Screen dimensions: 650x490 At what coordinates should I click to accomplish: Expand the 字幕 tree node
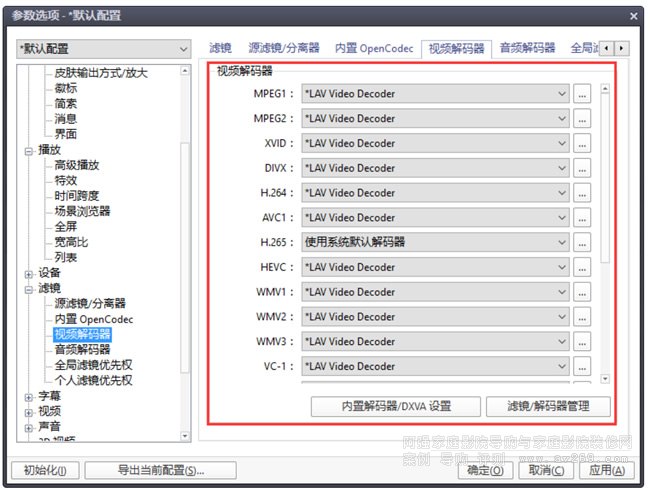[29, 397]
